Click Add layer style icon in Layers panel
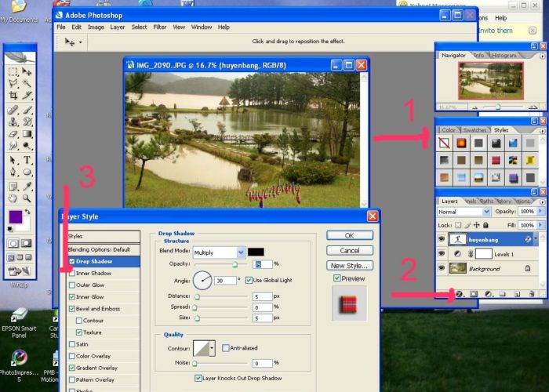 pos(460,294)
